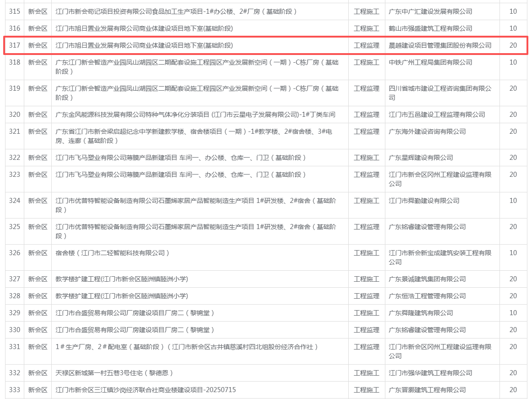Click company 广东星辉建设有限公司
532x399 pixels.
tap(421, 158)
